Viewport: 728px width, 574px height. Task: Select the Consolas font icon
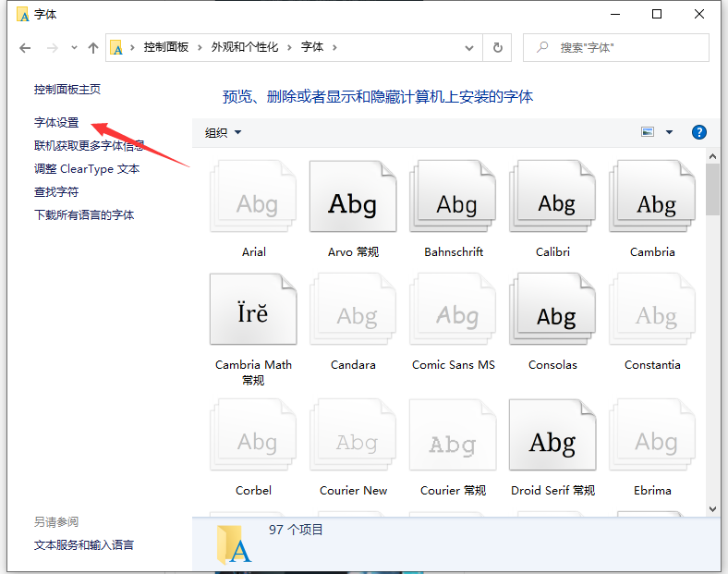[x=552, y=309]
